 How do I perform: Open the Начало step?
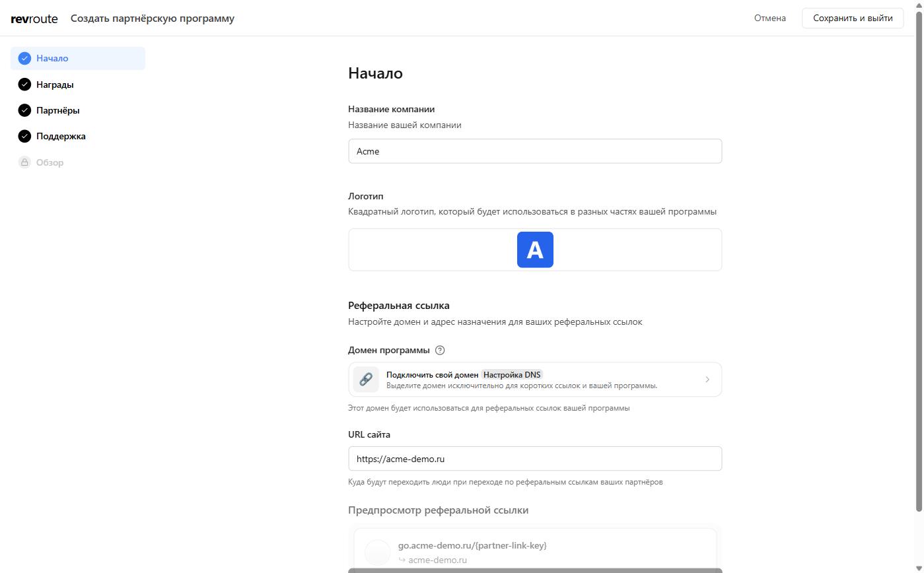pos(78,58)
